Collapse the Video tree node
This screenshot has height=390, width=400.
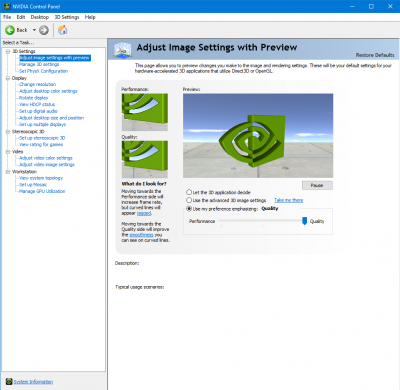click(8, 152)
